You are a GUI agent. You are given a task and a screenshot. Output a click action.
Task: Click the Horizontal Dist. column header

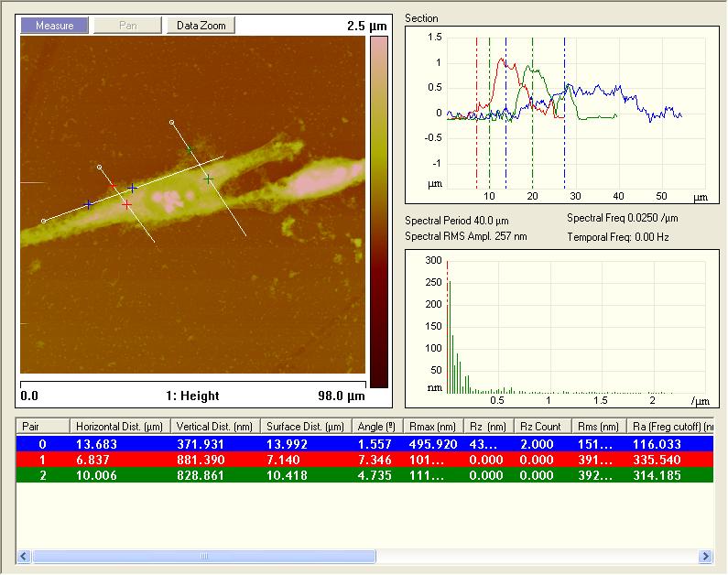[x=120, y=427]
